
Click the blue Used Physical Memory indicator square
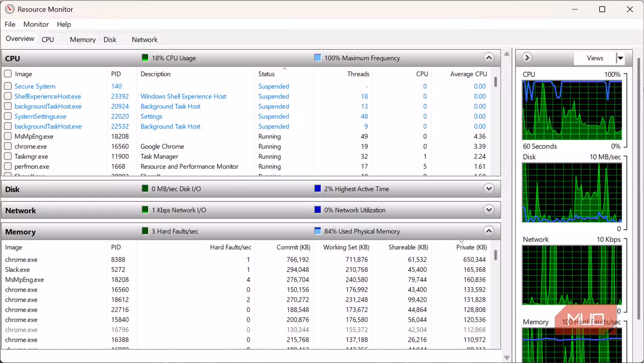318,231
